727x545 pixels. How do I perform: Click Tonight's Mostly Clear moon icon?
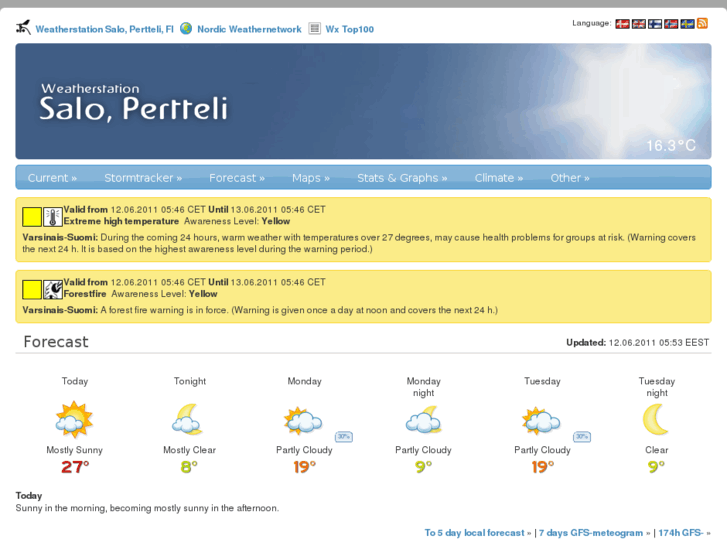click(x=188, y=419)
